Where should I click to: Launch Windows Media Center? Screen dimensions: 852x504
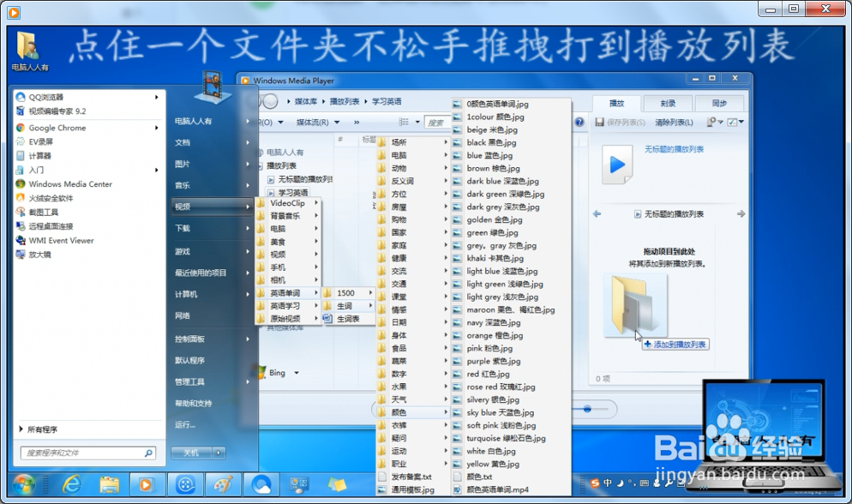(x=70, y=184)
